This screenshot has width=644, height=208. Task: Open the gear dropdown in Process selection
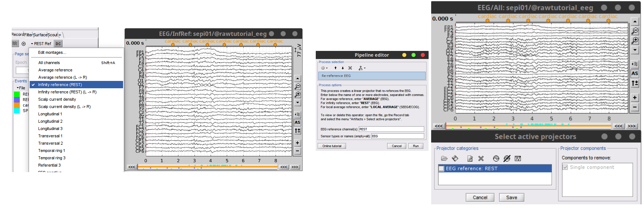(324, 68)
